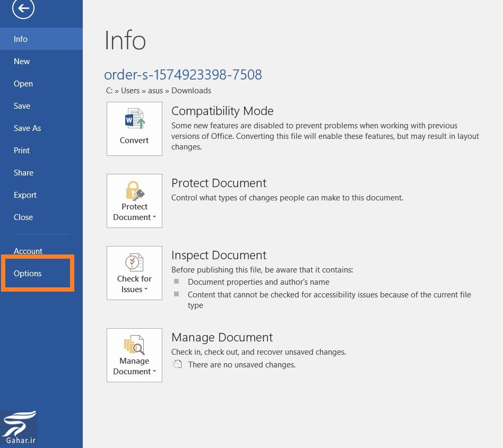Expand the Protect Document dropdown arrow

[154, 217]
